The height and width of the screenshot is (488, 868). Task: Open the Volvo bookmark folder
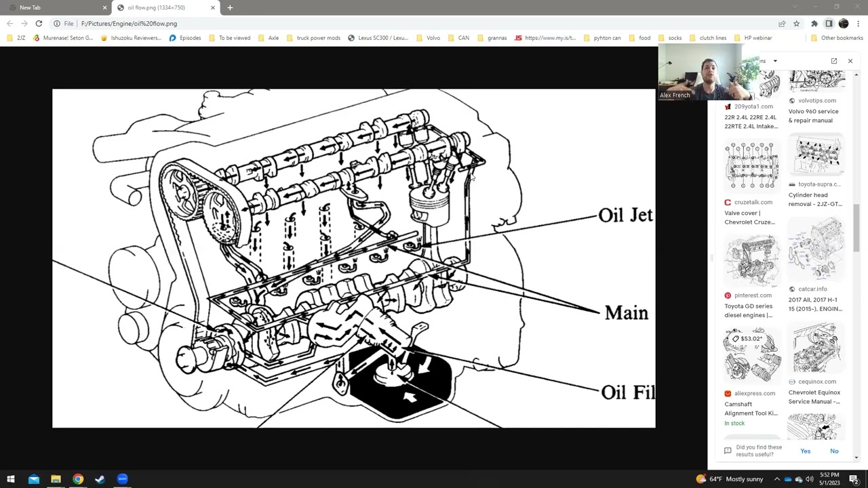(x=428, y=38)
